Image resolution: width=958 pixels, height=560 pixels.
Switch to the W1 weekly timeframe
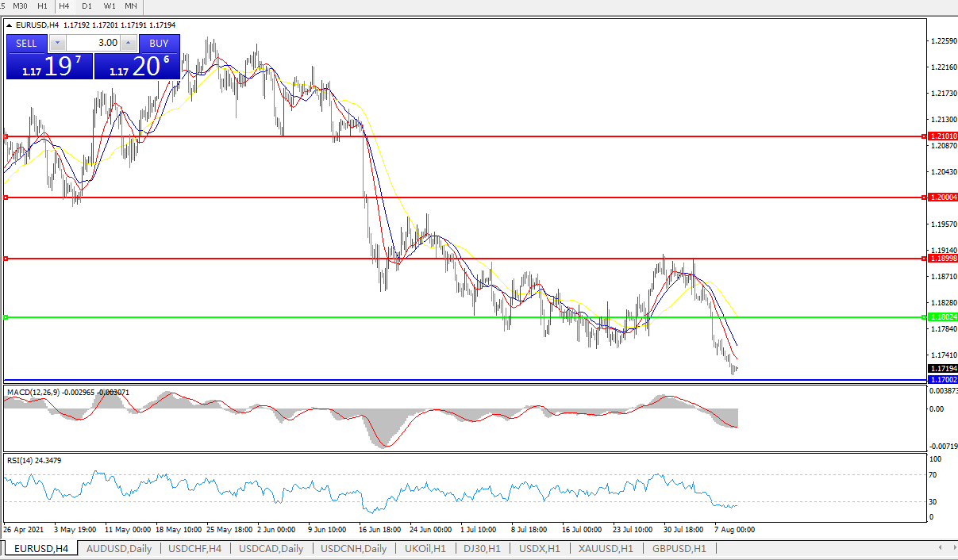(x=110, y=6)
